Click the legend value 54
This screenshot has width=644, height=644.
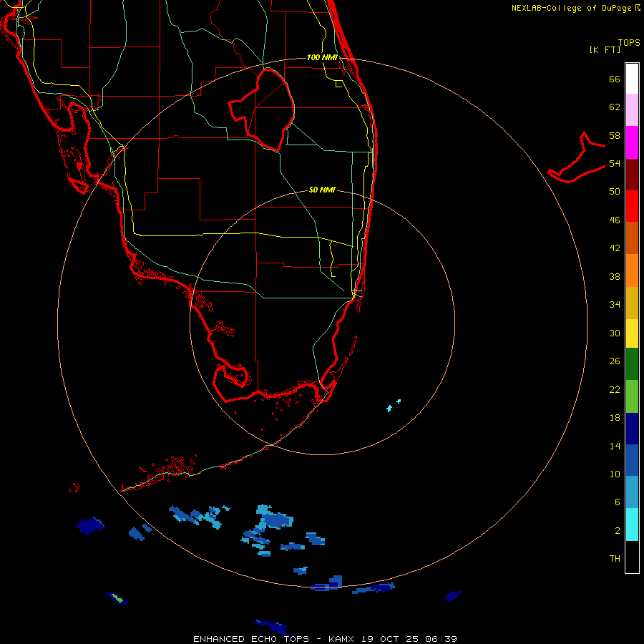pyautogui.click(x=615, y=163)
